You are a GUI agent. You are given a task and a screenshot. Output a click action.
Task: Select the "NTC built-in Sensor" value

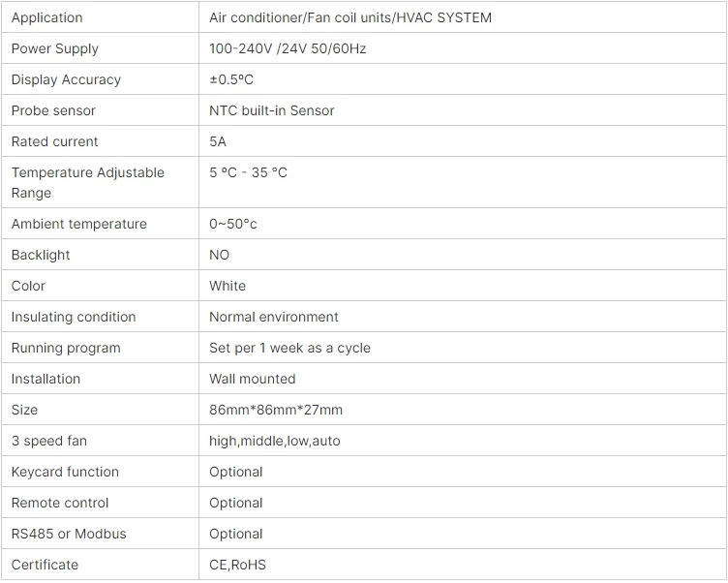click(x=272, y=110)
